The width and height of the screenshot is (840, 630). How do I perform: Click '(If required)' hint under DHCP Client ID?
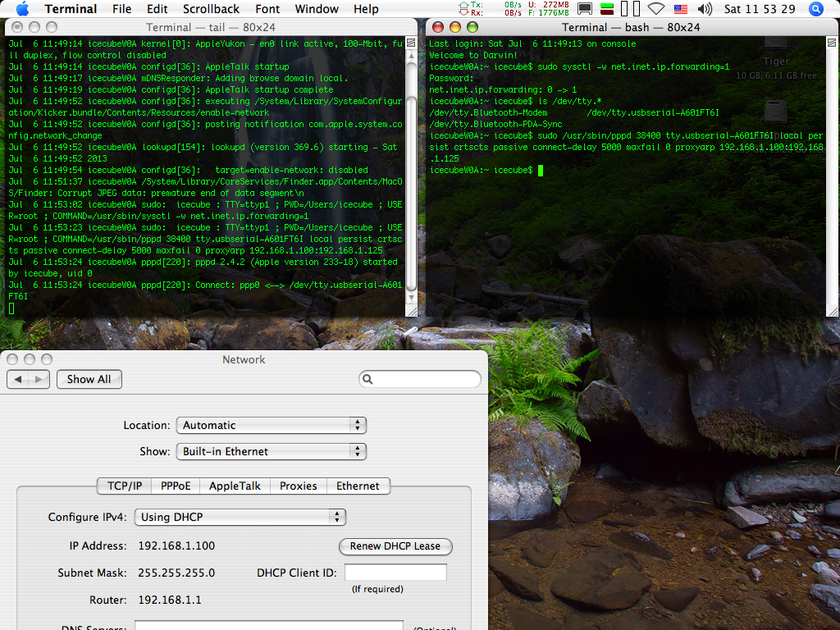click(x=377, y=589)
